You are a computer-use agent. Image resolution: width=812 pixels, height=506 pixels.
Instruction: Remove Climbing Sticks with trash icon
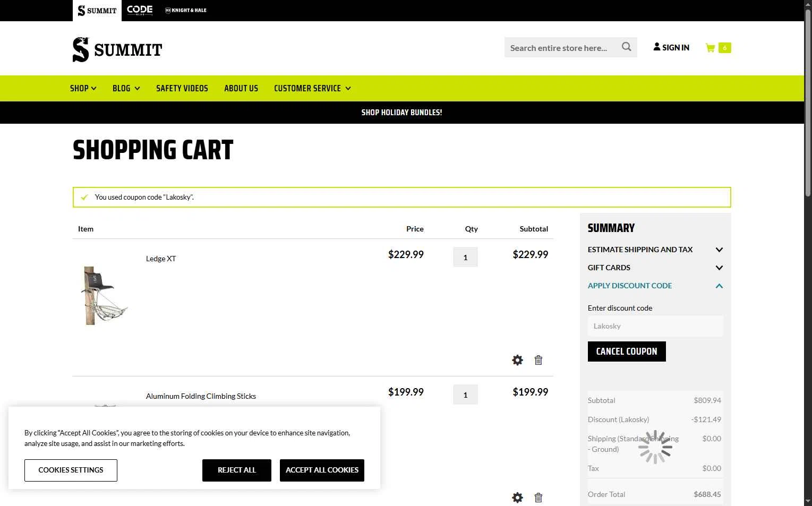pyautogui.click(x=538, y=498)
